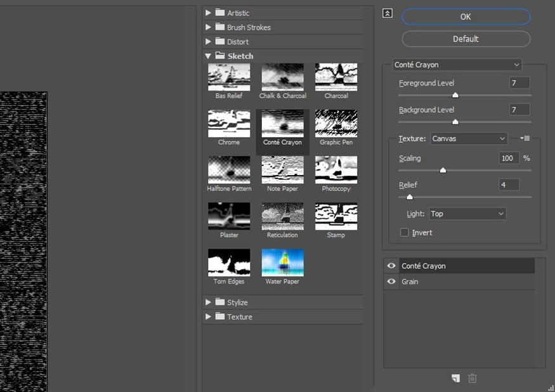This screenshot has width=555, height=392.
Task: Expand the Artistic filter category
Action: pos(208,13)
